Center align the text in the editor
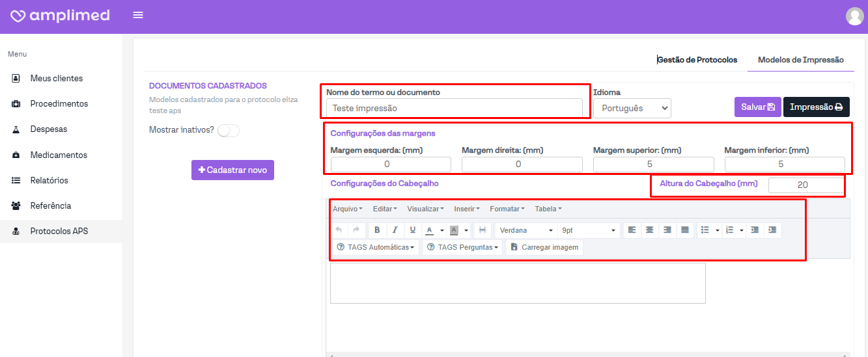Viewport: 868px width, 357px height. (649, 230)
